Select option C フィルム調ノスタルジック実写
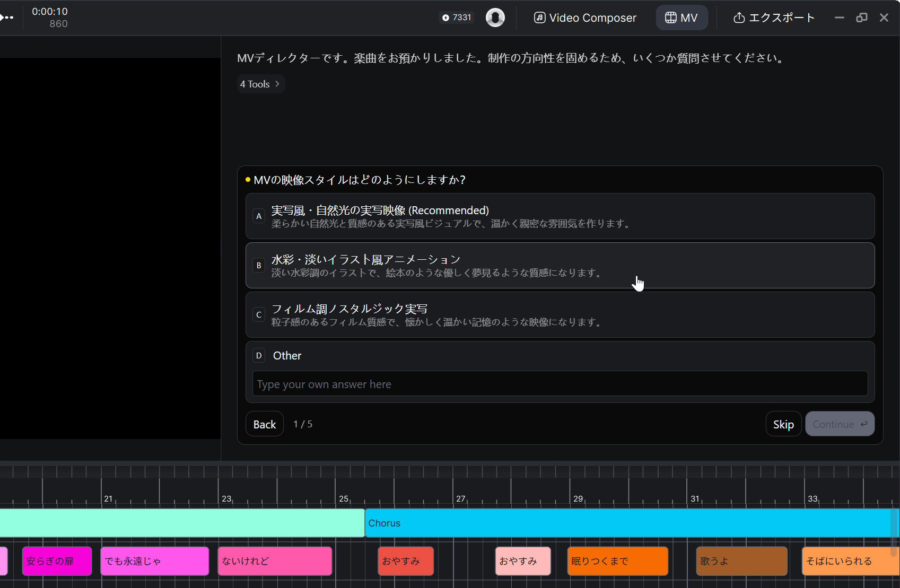The image size is (900, 588). pos(560,314)
